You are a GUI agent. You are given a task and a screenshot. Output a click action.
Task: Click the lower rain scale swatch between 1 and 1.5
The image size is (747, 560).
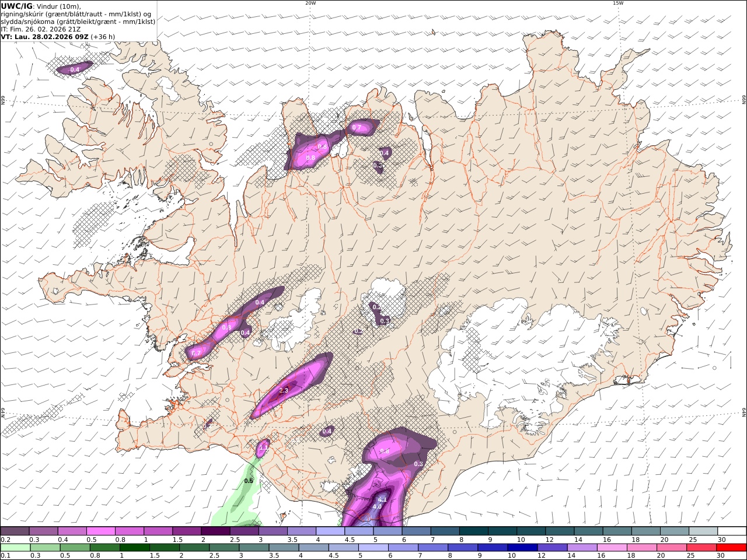tap(134, 548)
